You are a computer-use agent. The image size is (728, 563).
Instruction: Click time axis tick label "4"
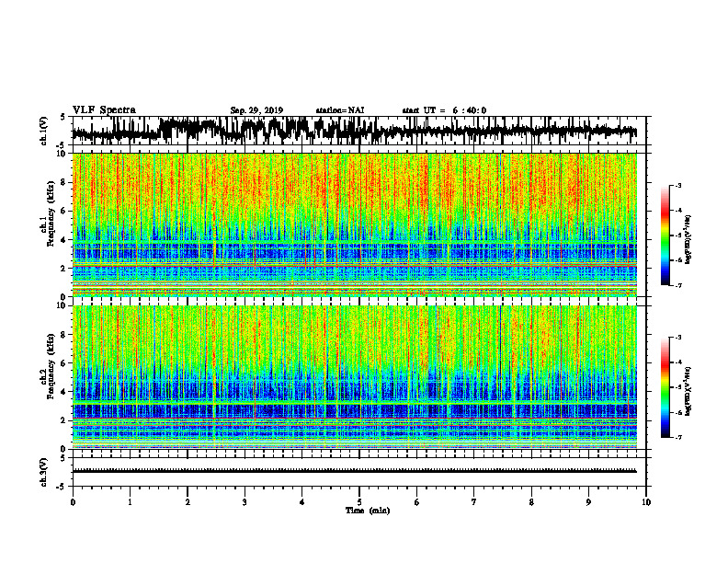(x=302, y=502)
